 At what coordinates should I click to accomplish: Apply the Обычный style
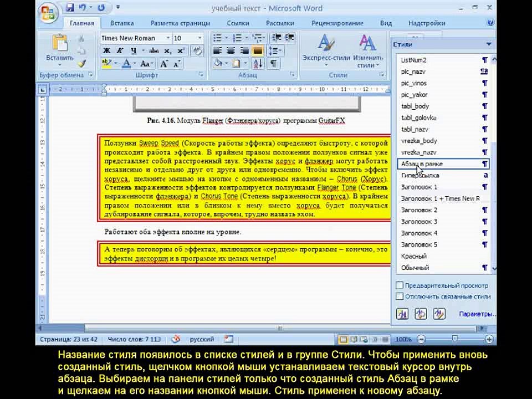coord(443,268)
